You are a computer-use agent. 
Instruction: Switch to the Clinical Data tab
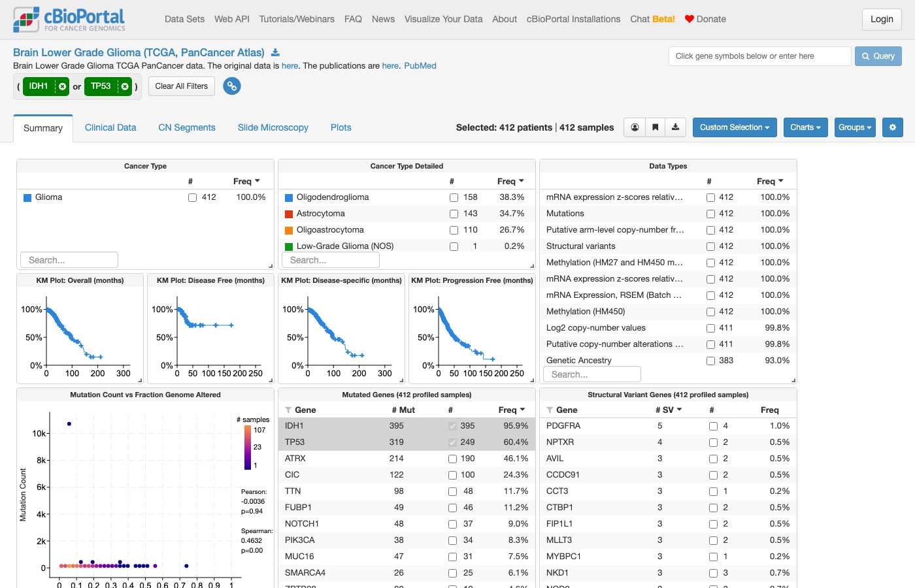point(110,127)
